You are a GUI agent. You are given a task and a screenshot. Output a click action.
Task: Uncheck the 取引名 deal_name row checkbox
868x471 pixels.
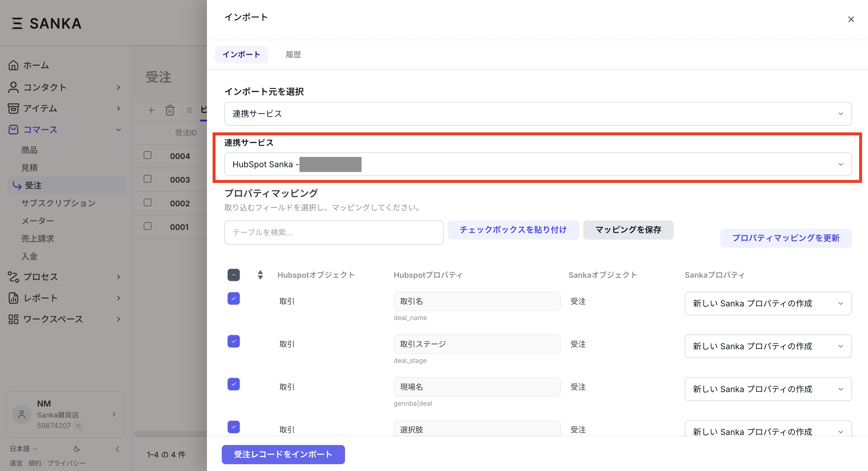click(234, 298)
